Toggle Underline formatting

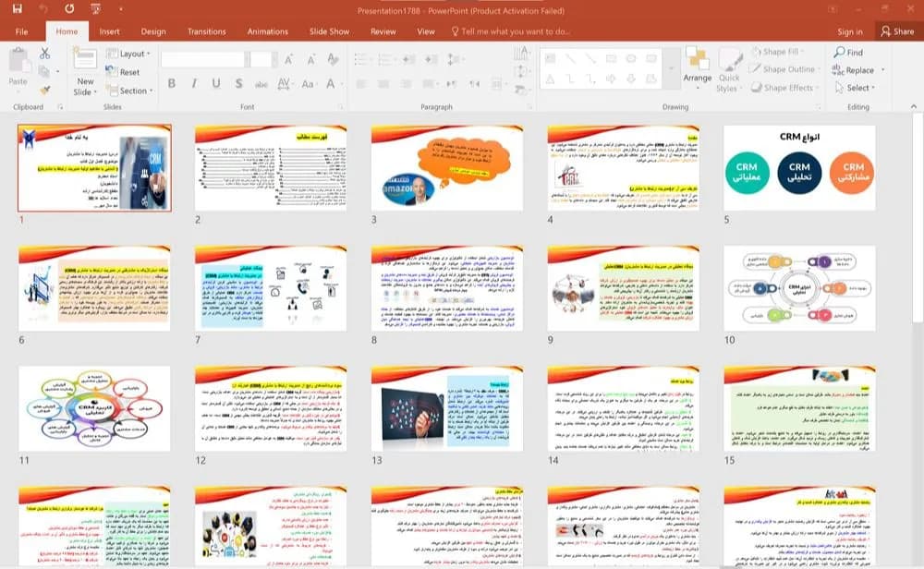click(x=216, y=84)
